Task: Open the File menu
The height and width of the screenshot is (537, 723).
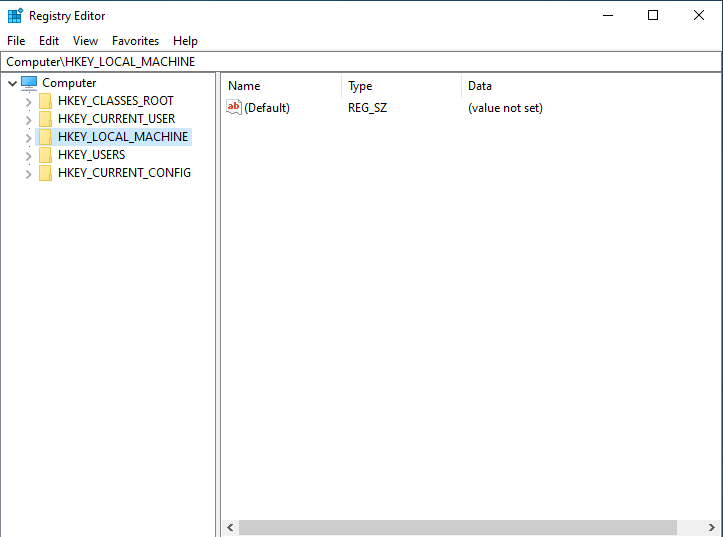Action: tap(16, 41)
